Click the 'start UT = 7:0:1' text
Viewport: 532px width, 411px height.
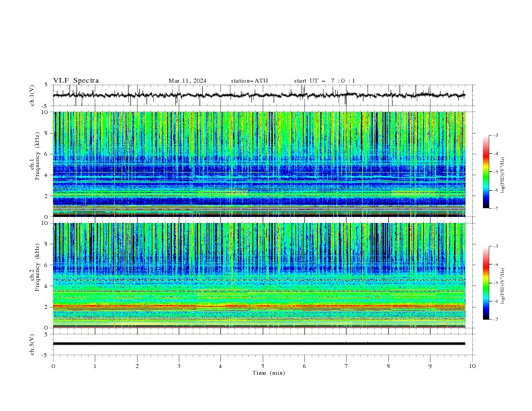tap(324, 81)
